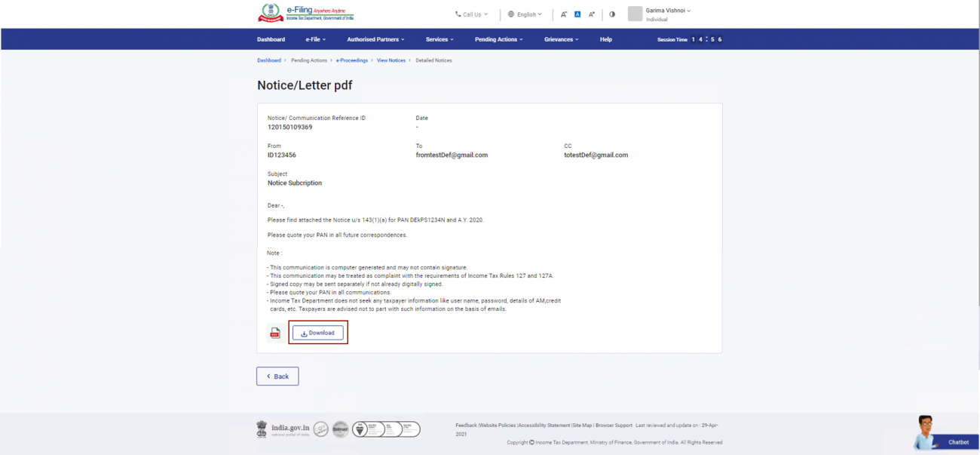
Task: Decrease font size using A- icon
Action: pos(564,14)
